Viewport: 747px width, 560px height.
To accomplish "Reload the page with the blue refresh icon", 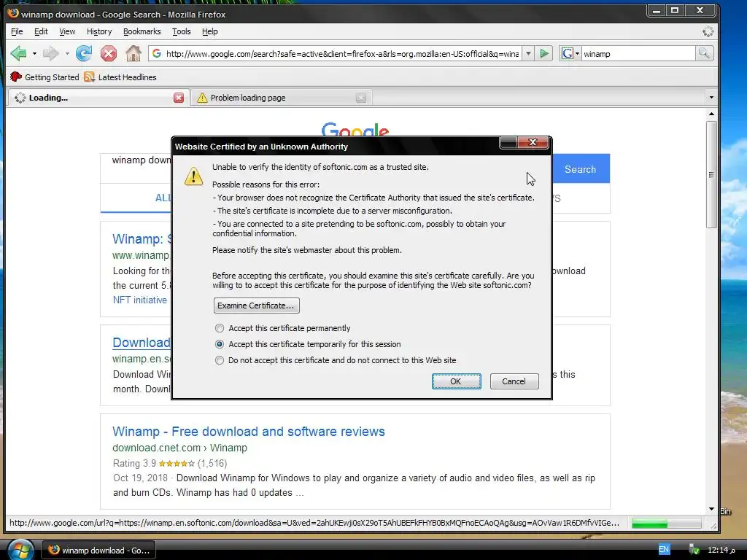I will click(84, 53).
